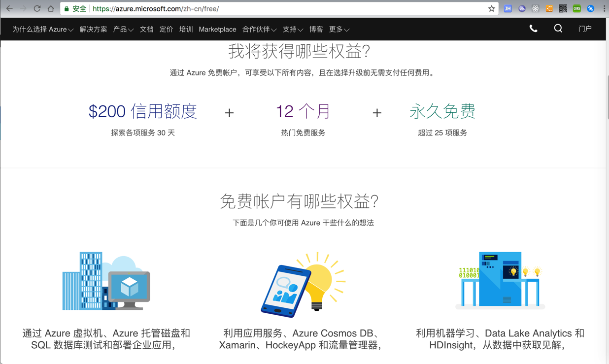Image resolution: width=609 pixels, height=364 pixels.
Task: Go to 文档 in the navigation
Action: point(146,30)
